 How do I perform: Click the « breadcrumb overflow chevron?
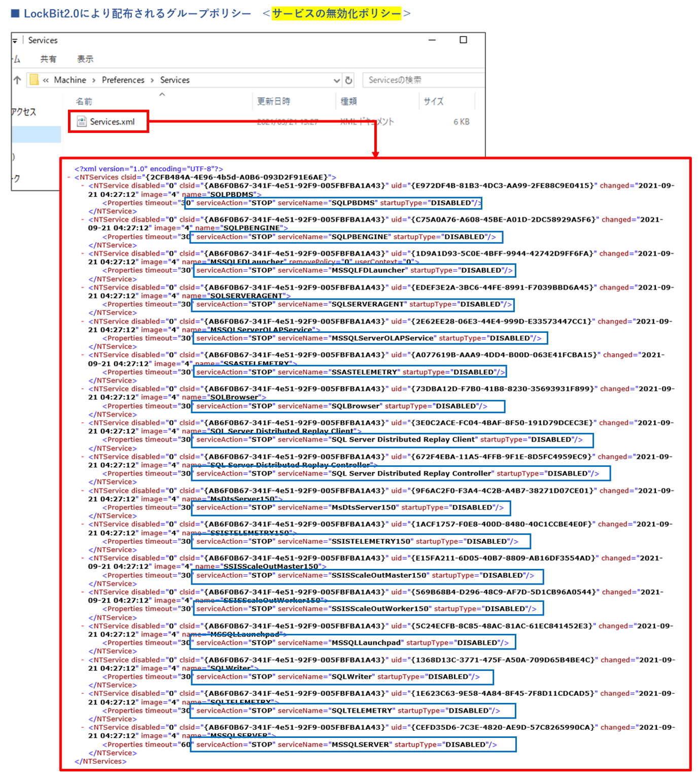tap(46, 80)
